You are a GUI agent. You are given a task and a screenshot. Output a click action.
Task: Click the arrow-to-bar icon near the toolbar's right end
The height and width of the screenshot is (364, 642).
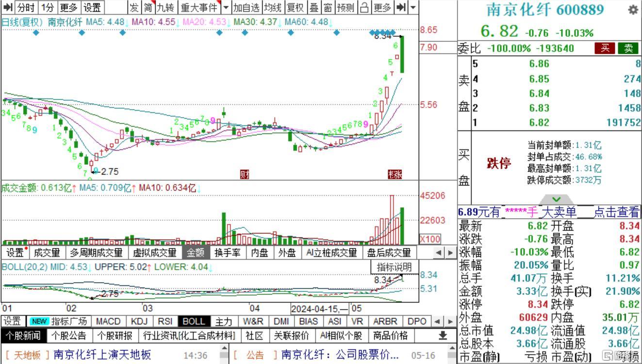coord(401,7)
